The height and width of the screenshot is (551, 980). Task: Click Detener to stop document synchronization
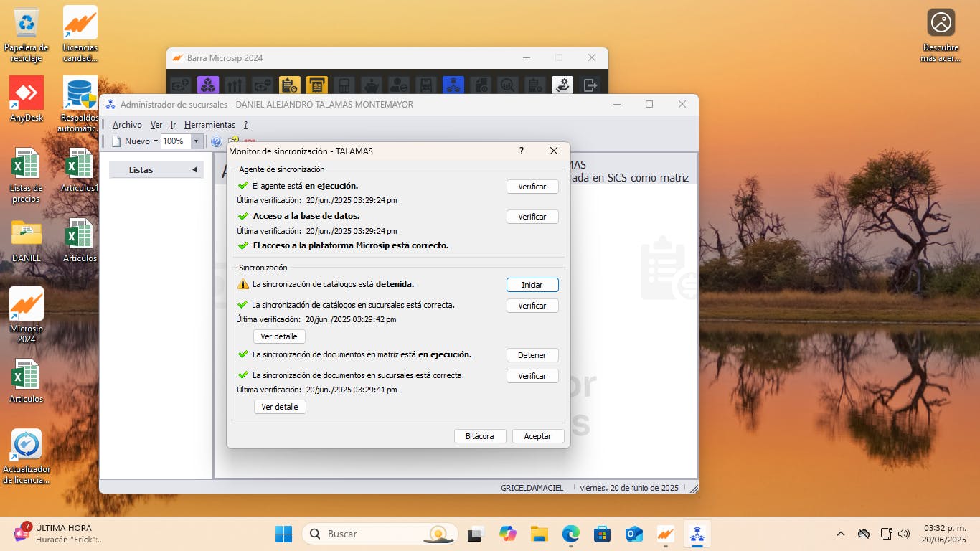pos(532,355)
